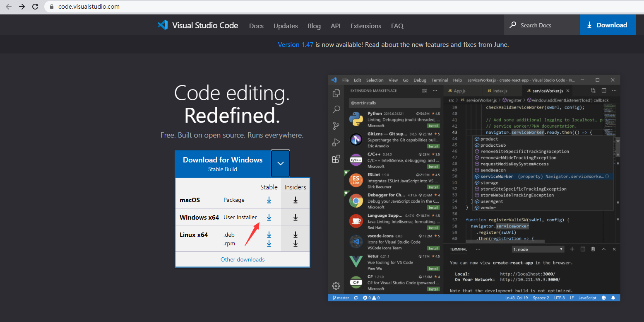
Task: Add a new terminal with the plus icon
Action: pyautogui.click(x=572, y=249)
